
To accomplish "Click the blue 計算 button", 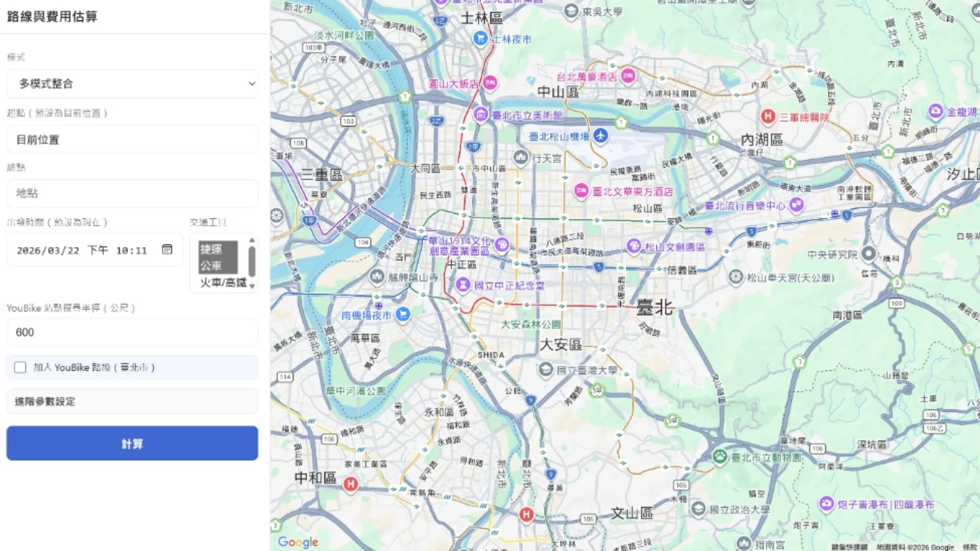I will pos(132,443).
